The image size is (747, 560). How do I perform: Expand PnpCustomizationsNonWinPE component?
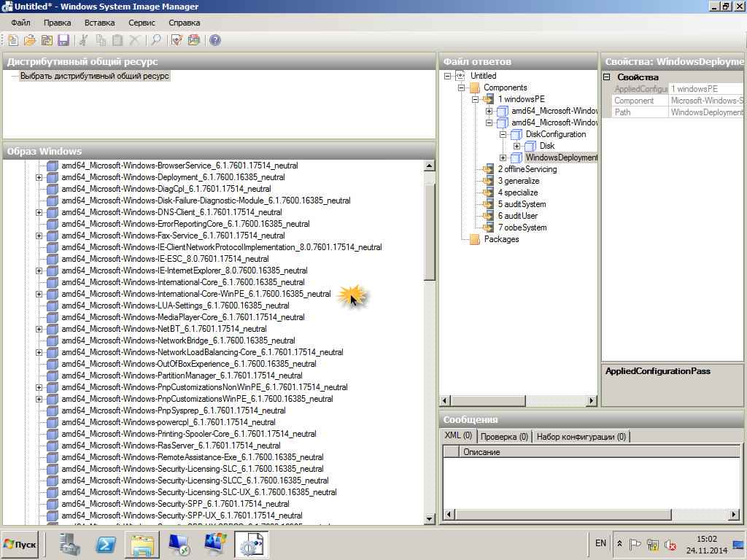click(39, 387)
